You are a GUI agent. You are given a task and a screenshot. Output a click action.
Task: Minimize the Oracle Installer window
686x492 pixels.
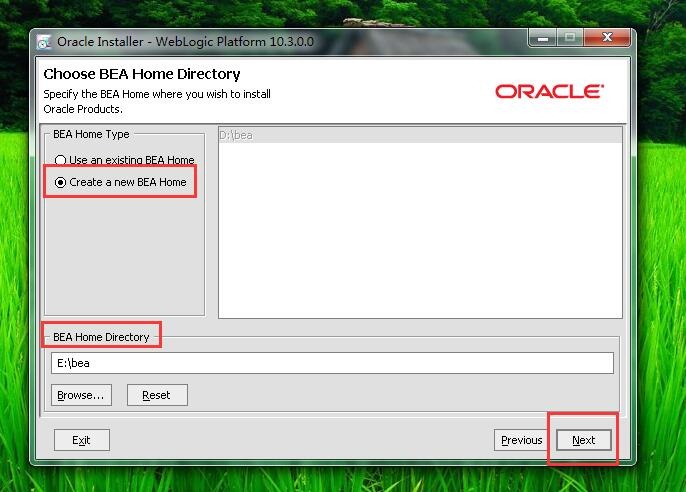[x=542, y=38]
